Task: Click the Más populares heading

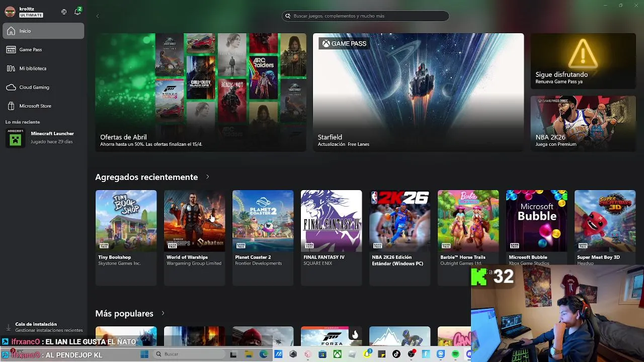Action: 124,313
